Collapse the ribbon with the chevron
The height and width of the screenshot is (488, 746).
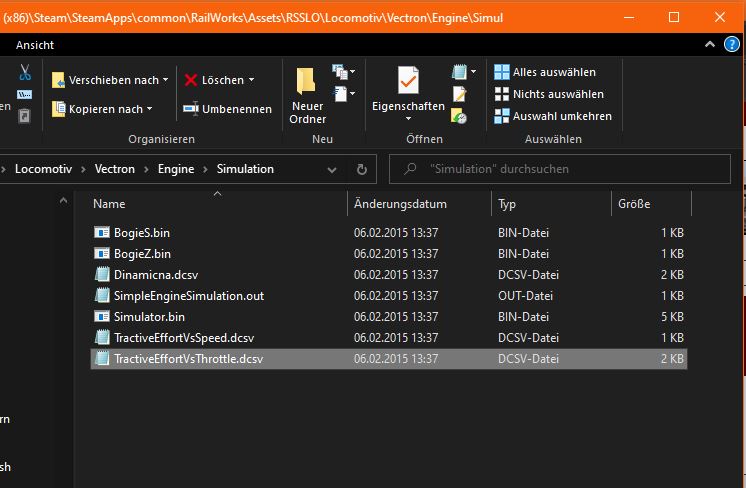coord(710,44)
